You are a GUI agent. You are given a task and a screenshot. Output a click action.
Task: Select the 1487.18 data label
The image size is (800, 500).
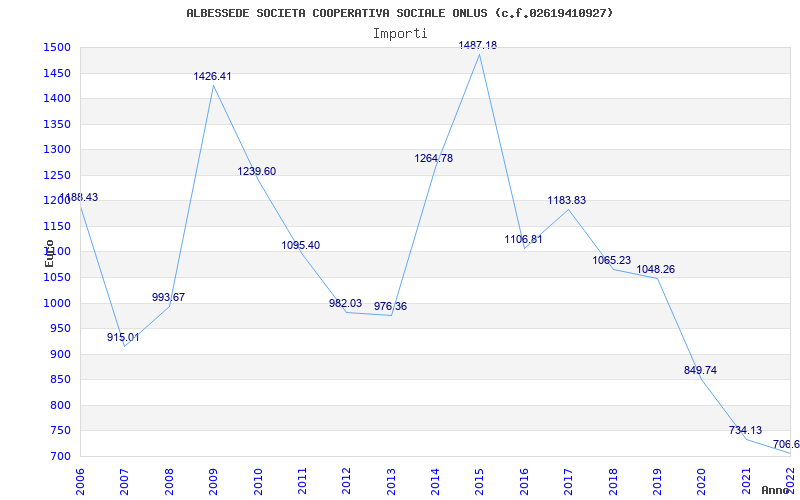pyautogui.click(x=478, y=45)
